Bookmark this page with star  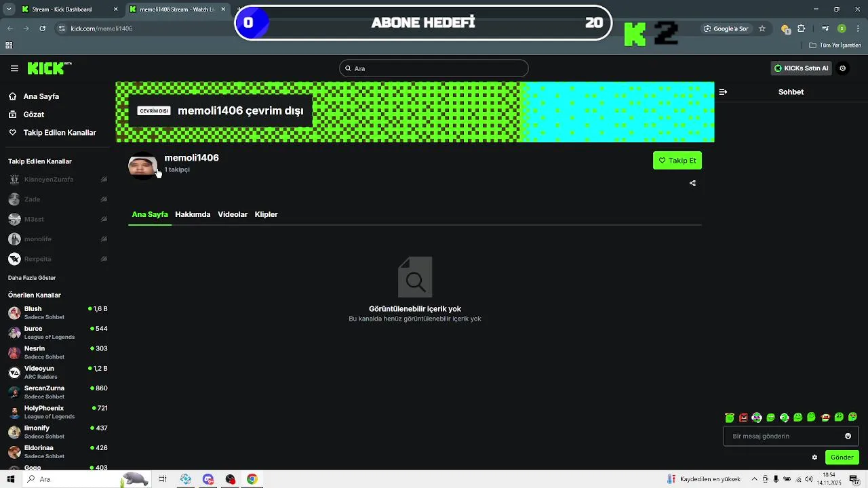(762, 28)
